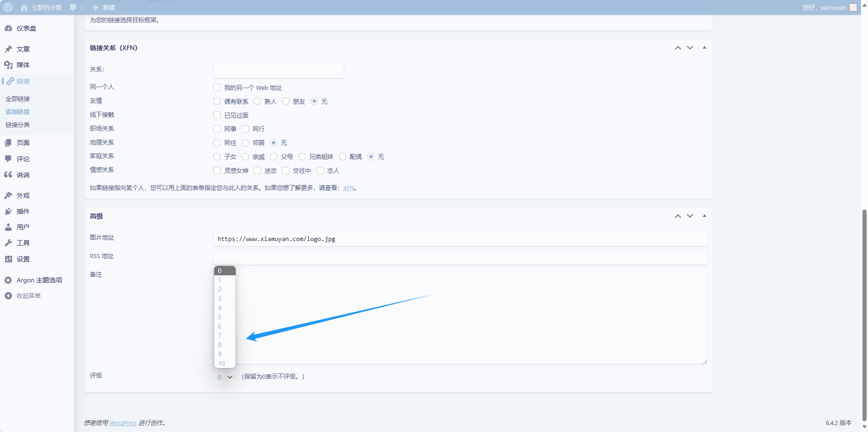Select 子女 family radio button
This screenshot has width=868, height=432.
[217, 157]
